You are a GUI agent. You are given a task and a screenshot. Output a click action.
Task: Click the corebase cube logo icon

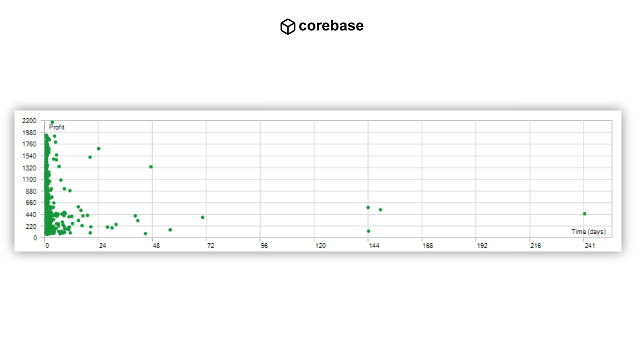pyautogui.click(x=287, y=26)
